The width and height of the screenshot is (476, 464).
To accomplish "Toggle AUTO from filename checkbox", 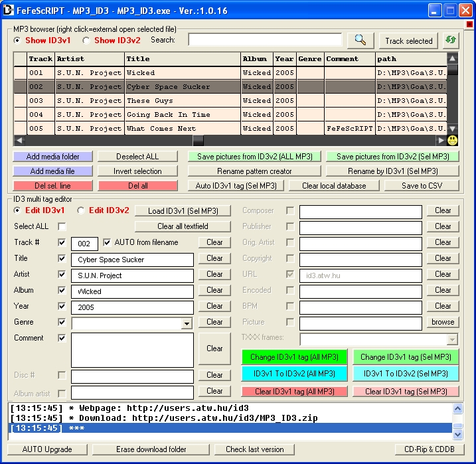I will [107, 242].
